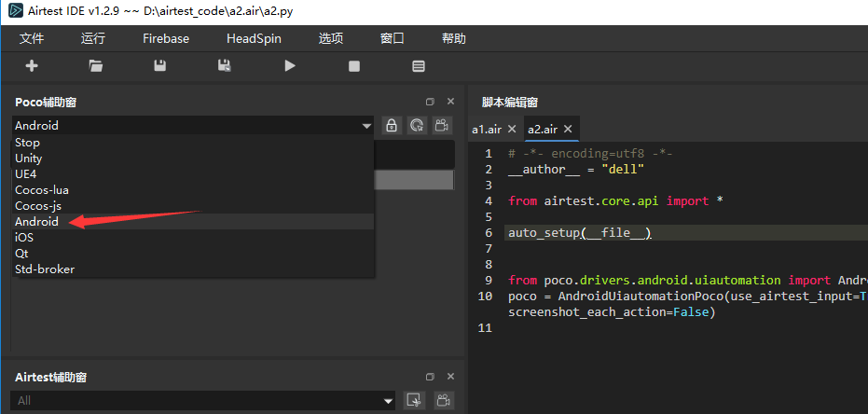Click the Poco inspector refresh-cursor icon
Screen dimensions: 868x414
[417, 125]
